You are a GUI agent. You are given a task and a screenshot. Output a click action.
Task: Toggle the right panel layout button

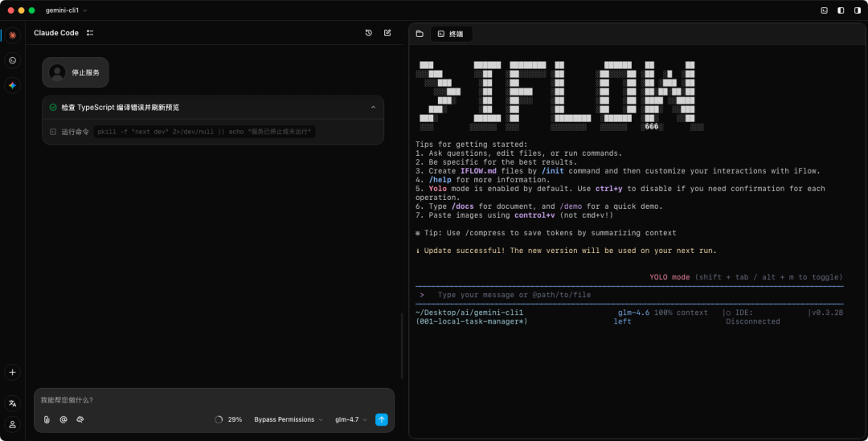pyautogui.click(x=857, y=10)
